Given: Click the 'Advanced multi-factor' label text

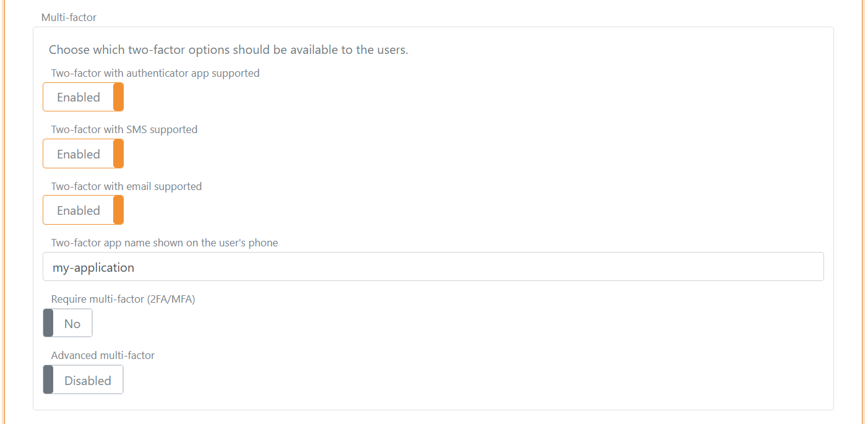Looking at the screenshot, I should point(103,355).
